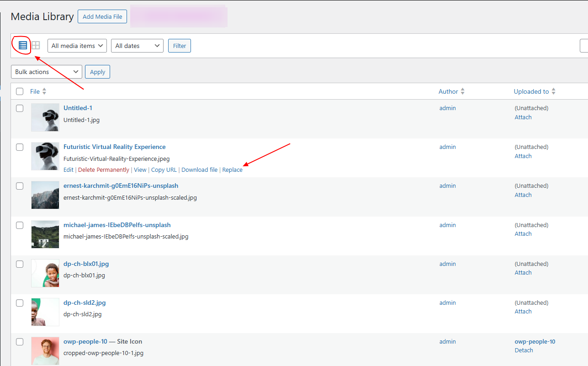Viewport: 588px width, 366px height.
Task: Select the dp-ch-blx01.jpg row checkbox
Action: pos(20,264)
